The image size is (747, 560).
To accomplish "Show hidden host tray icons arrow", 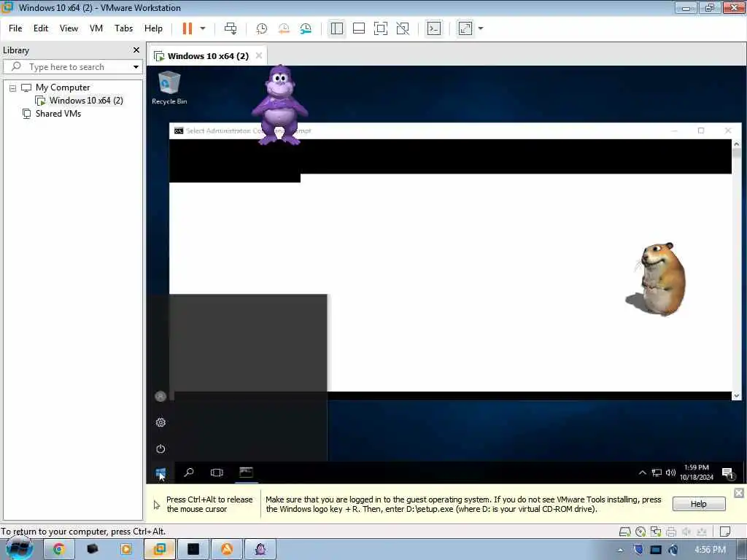I will [x=620, y=550].
